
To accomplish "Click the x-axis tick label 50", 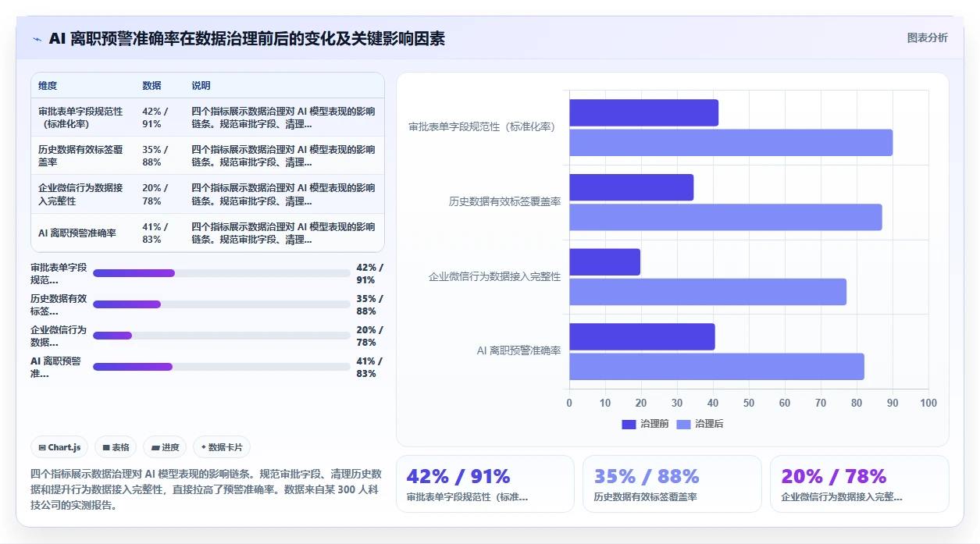I will click(x=749, y=403).
